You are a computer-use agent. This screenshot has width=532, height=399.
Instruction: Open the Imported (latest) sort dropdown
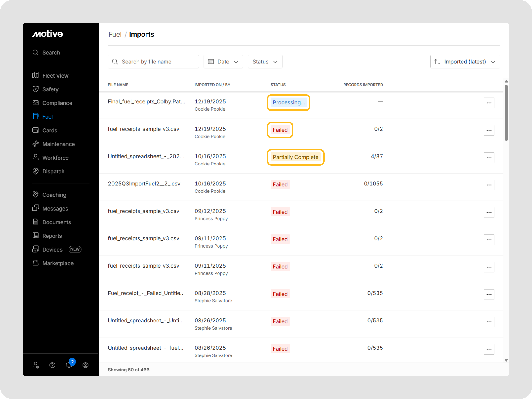click(465, 62)
